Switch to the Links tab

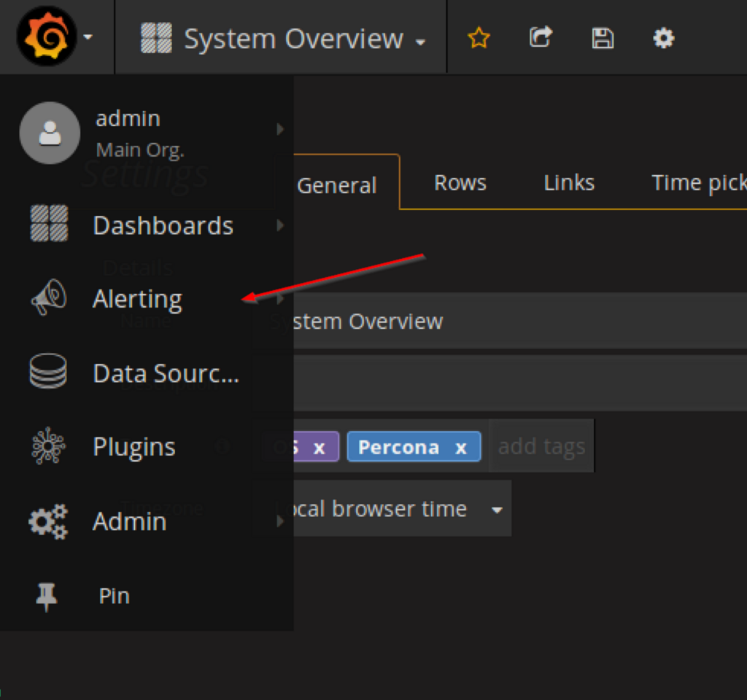pyautogui.click(x=569, y=182)
